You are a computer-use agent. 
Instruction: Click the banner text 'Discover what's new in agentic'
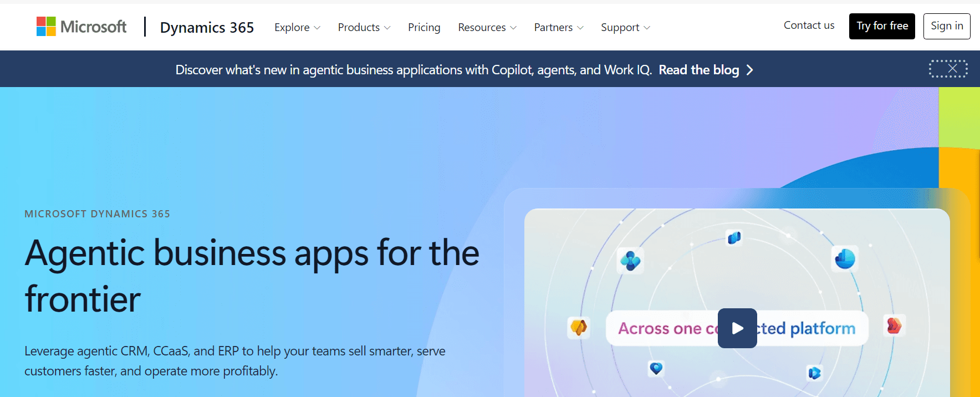pyautogui.click(x=414, y=70)
